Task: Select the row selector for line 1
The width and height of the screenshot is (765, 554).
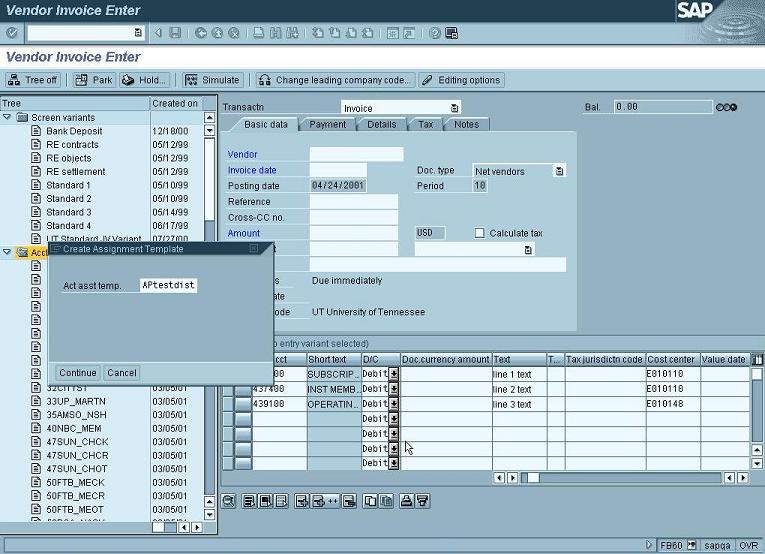Action: pyautogui.click(x=243, y=374)
